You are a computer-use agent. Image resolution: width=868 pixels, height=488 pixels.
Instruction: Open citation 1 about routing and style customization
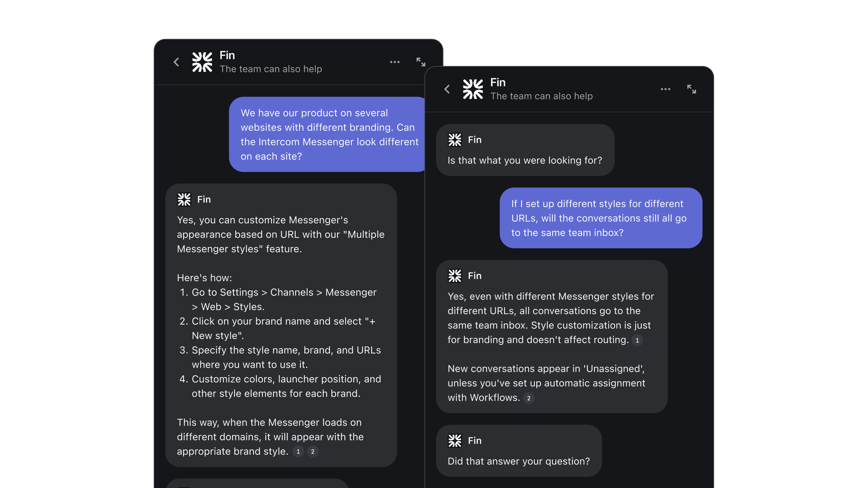(637, 340)
